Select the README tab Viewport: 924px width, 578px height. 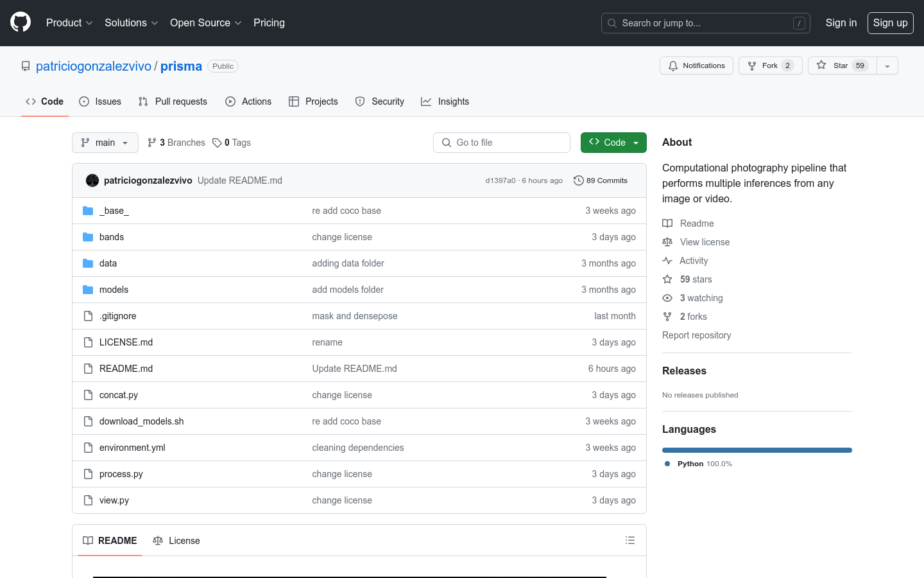coord(110,541)
